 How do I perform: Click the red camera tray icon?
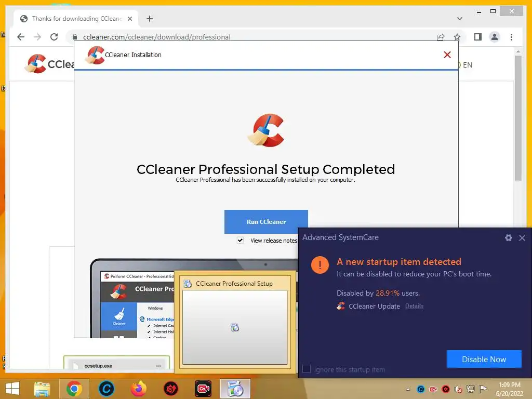(x=433, y=389)
